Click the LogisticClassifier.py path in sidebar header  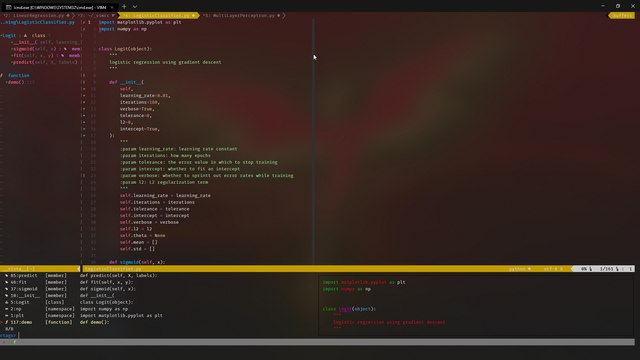pyautogui.click(x=38, y=22)
